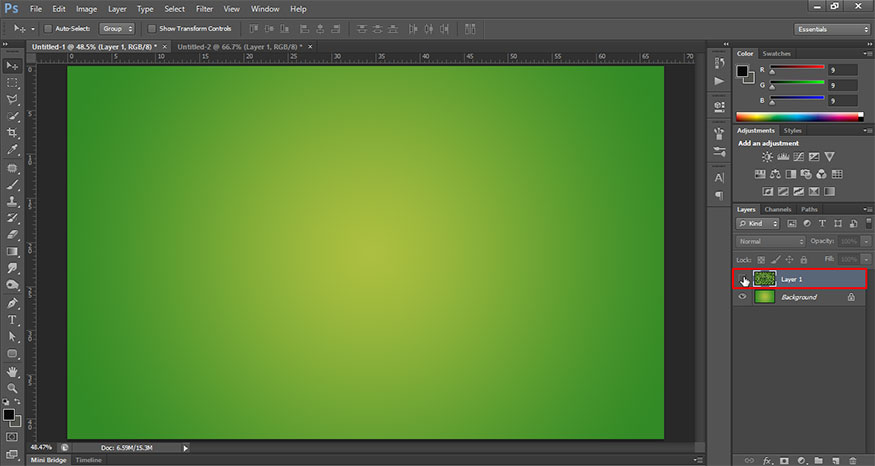Choose the Eyedropper tool
This screenshot has width=875, height=466.
coord(13,149)
